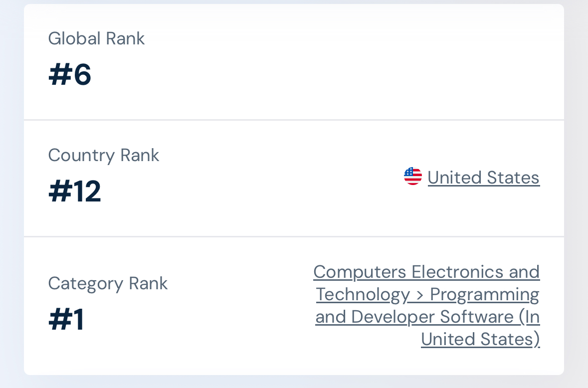Open the Computers Electronics and Technology category link

pyautogui.click(x=427, y=305)
